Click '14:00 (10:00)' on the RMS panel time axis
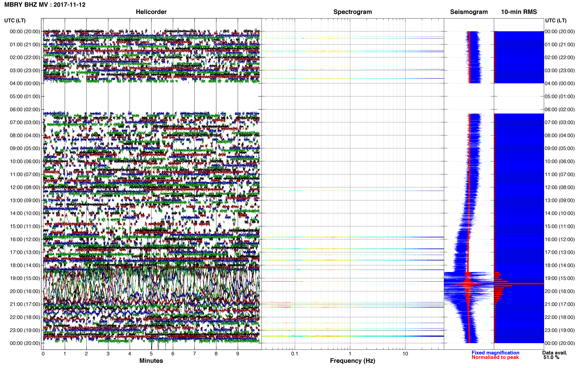588x368 pixels. coord(560,213)
